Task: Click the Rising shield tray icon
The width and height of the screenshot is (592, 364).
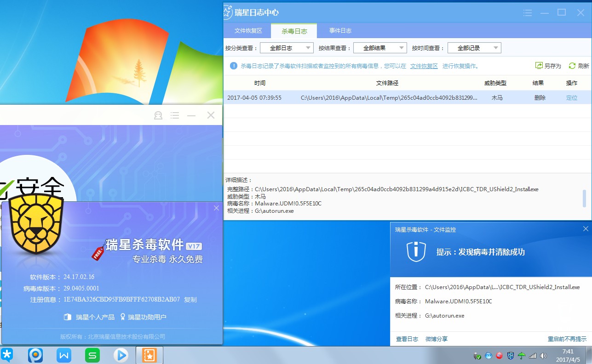Action: pos(511,356)
